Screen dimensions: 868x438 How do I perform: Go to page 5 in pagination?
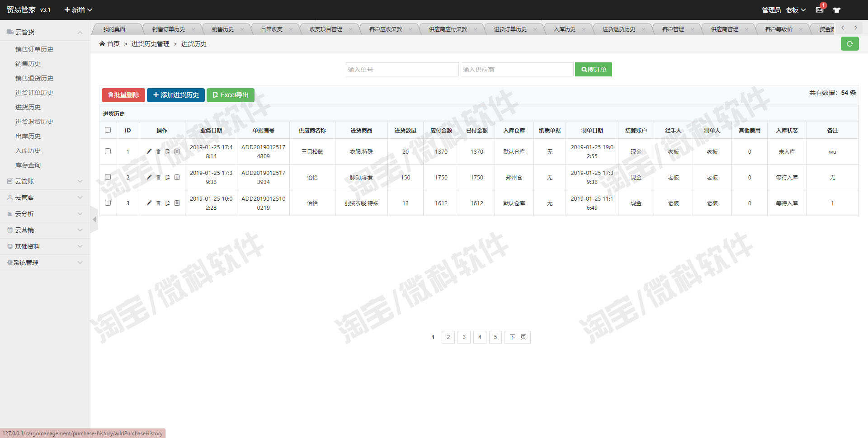[x=495, y=337]
